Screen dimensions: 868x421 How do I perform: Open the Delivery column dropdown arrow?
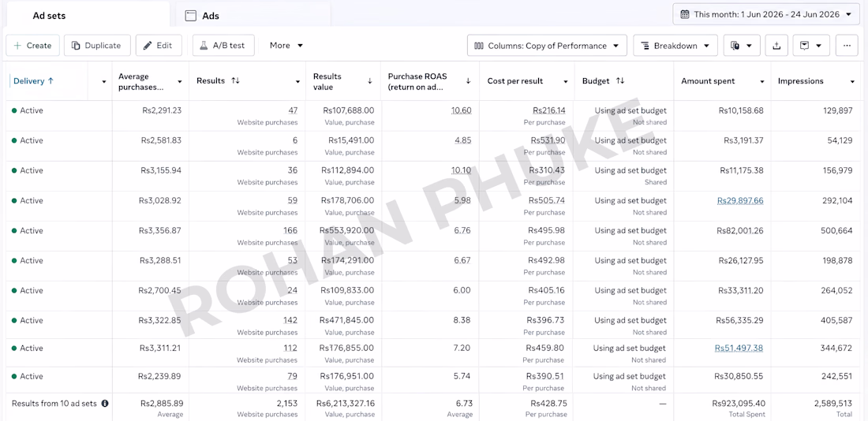(x=104, y=82)
